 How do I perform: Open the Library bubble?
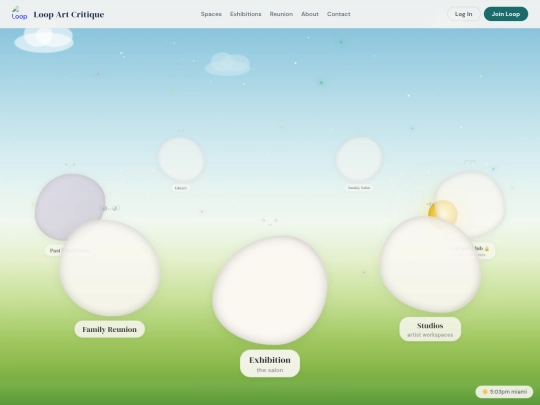pos(181,159)
